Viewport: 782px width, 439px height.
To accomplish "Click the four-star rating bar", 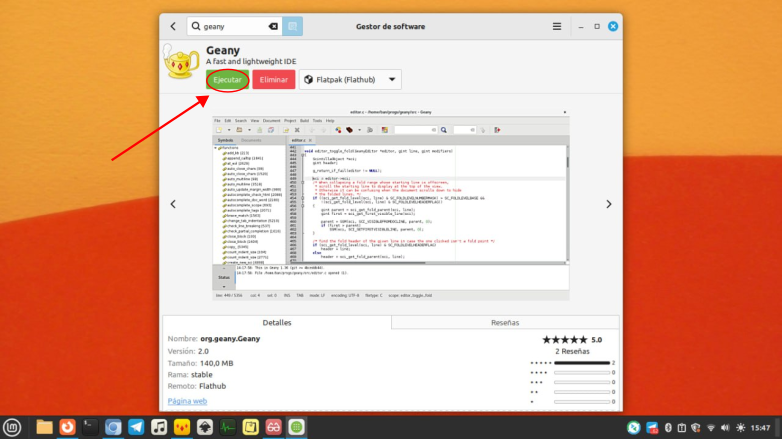I will [x=582, y=373].
